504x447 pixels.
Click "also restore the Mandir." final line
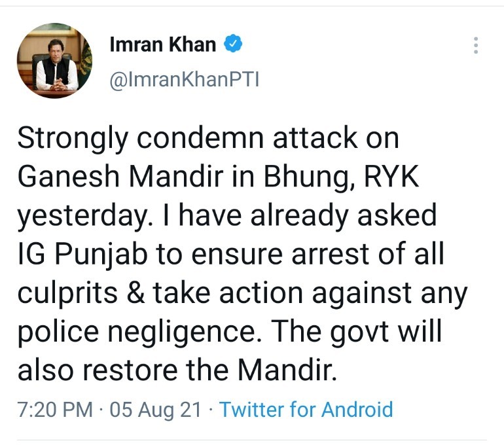177,370
